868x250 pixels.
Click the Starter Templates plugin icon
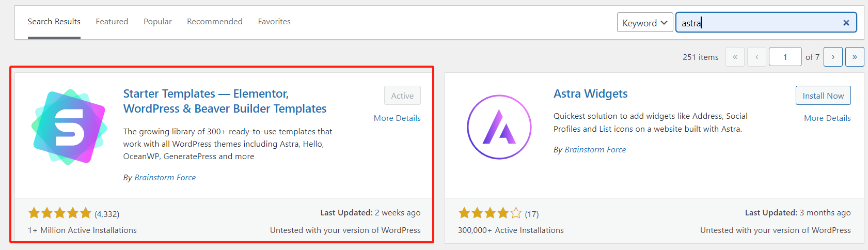[69, 127]
